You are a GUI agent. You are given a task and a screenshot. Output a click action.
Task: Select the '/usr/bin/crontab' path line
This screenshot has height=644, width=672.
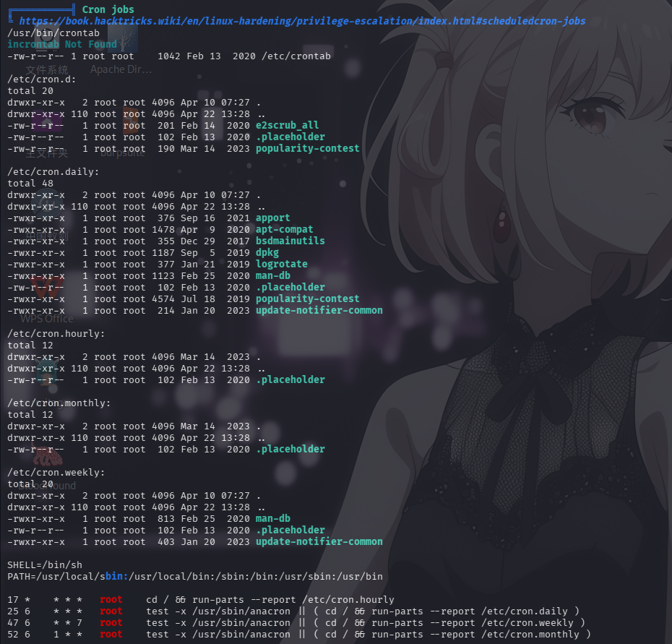(x=53, y=33)
